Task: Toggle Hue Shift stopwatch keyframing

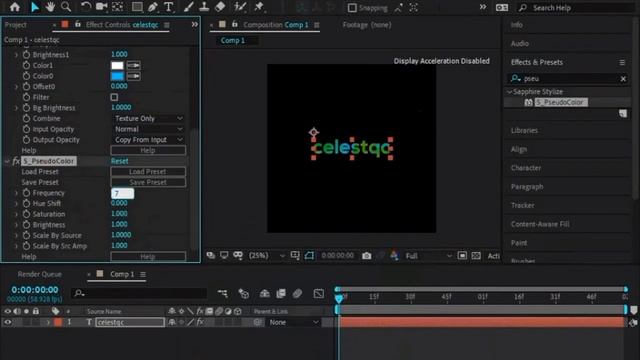Action: coord(27,203)
